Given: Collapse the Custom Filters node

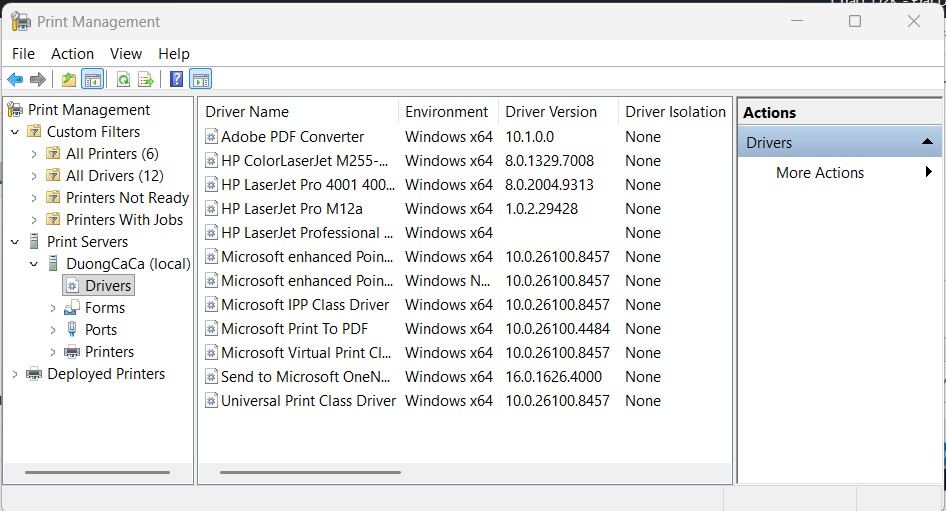Looking at the screenshot, I should pyautogui.click(x=15, y=132).
